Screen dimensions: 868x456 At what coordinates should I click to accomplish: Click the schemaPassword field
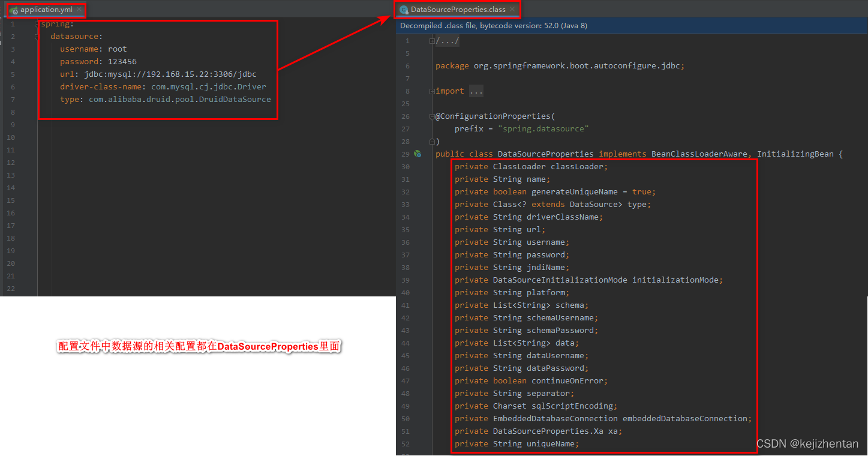click(x=526, y=331)
